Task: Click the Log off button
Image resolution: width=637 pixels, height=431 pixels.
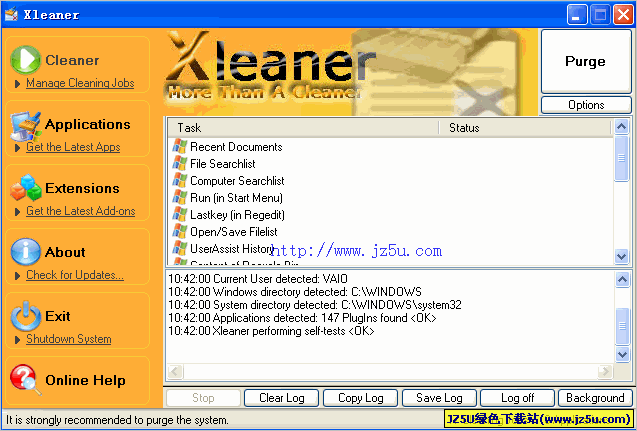Action: click(518, 398)
